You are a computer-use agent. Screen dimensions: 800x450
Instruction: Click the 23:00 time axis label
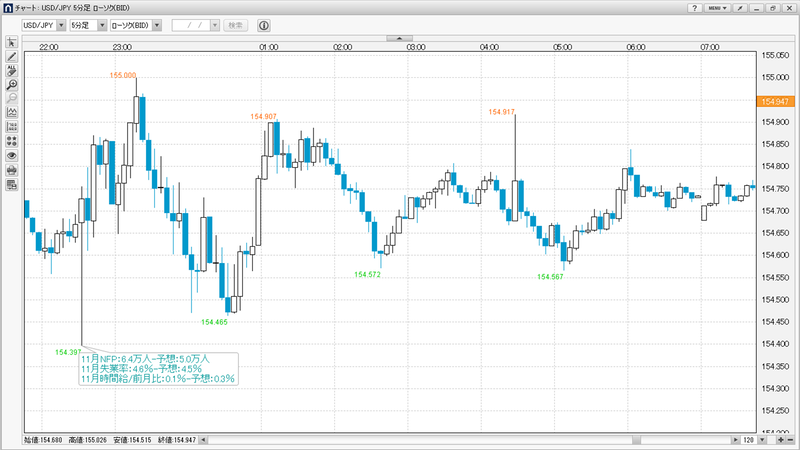tap(122, 47)
